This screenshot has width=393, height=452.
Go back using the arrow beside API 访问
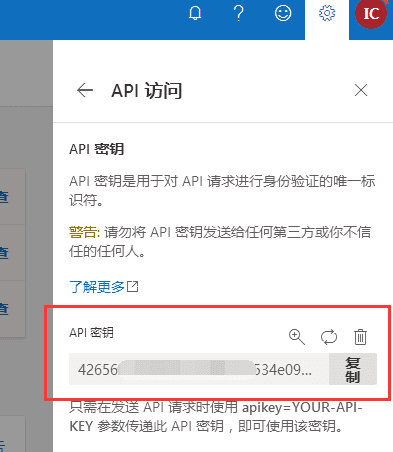pyautogui.click(x=85, y=90)
